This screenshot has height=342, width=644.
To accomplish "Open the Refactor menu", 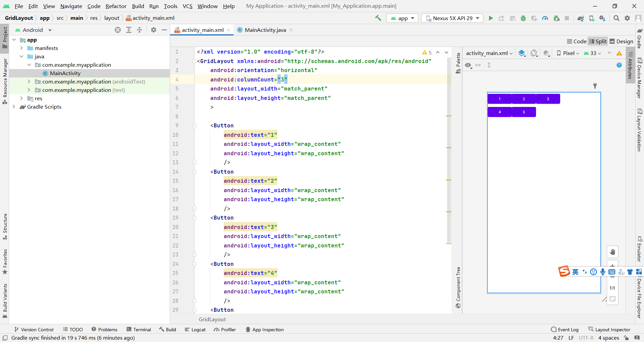I will click(116, 6).
